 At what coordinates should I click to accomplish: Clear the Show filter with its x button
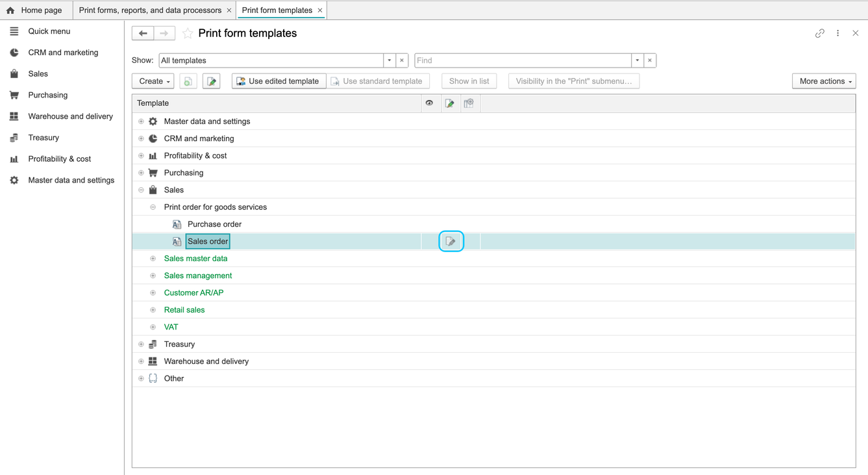pyautogui.click(x=402, y=60)
